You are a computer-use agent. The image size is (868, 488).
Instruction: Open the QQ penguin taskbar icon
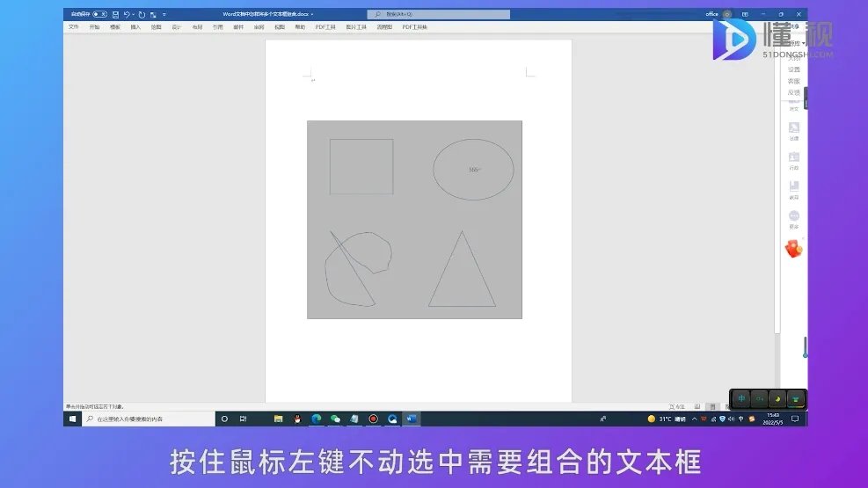coord(297,419)
